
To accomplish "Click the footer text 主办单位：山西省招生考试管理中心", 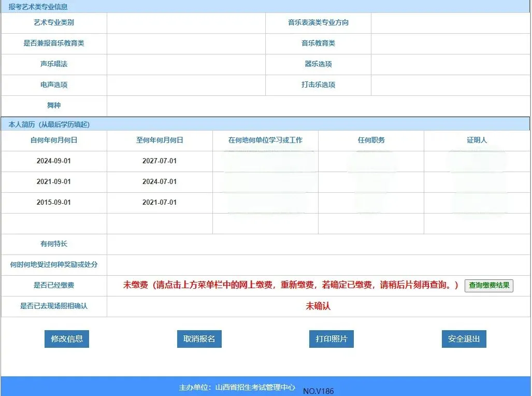I will click(x=237, y=388).
